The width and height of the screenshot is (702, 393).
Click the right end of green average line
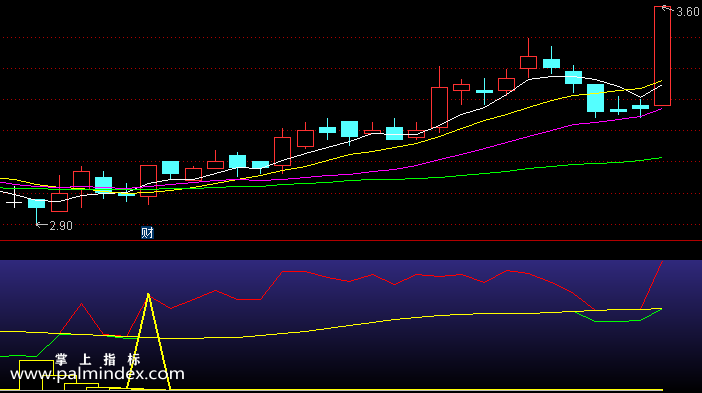click(x=661, y=158)
